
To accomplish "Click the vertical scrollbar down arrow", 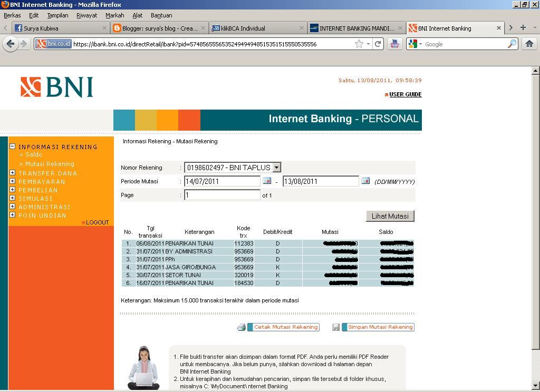I will tap(535, 386).
